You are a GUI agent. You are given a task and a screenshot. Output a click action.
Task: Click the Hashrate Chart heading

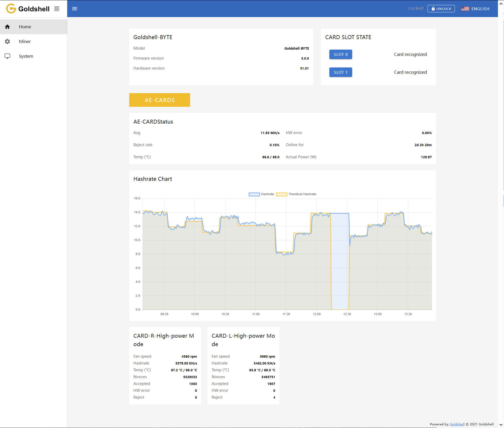point(153,179)
